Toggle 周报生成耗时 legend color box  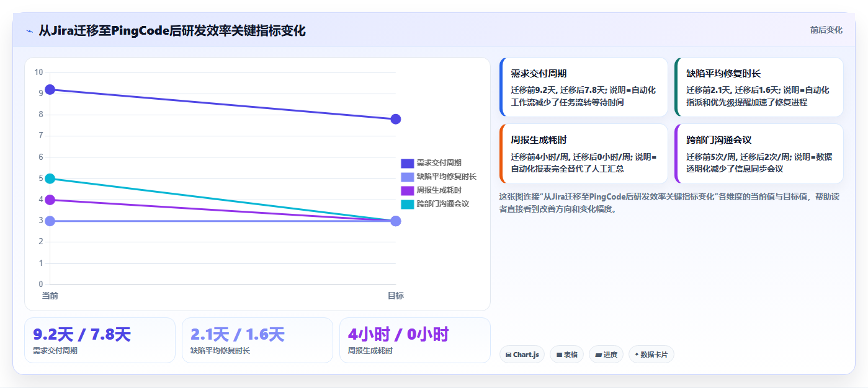[407, 190]
